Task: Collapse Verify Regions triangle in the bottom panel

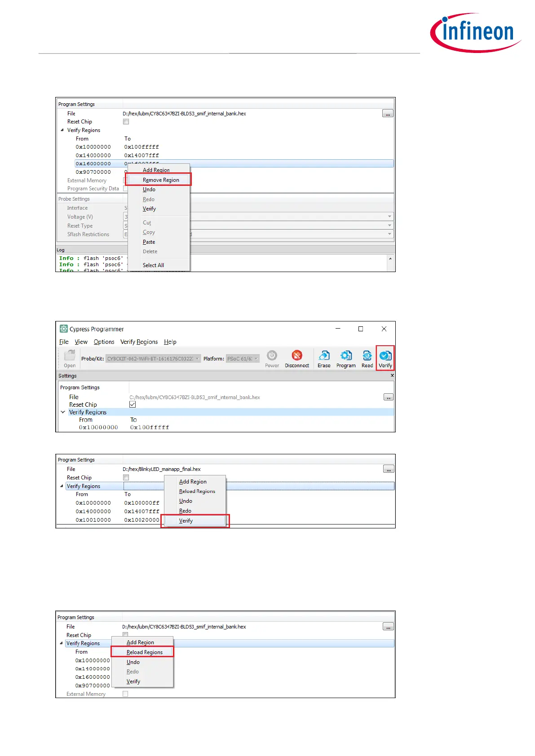Action: pos(61,643)
